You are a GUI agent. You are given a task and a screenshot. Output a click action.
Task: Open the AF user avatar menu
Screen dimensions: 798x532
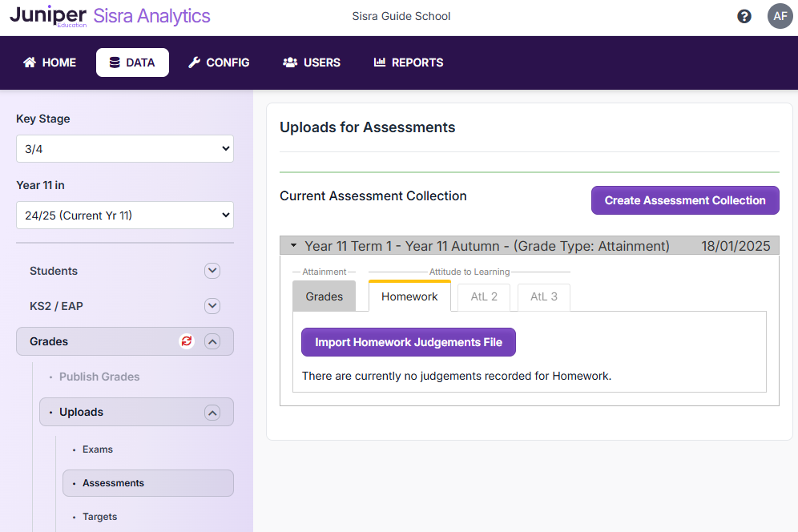pyautogui.click(x=780, y=16)
